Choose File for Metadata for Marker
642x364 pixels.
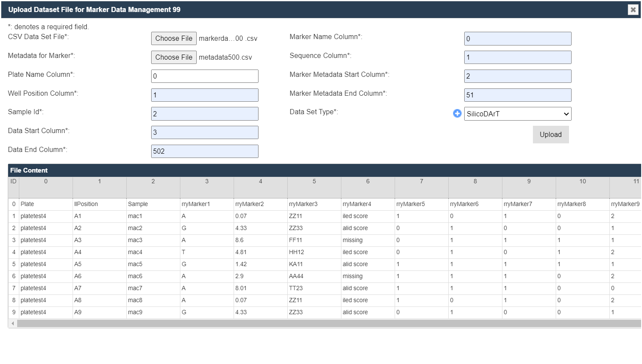point(173,58)
